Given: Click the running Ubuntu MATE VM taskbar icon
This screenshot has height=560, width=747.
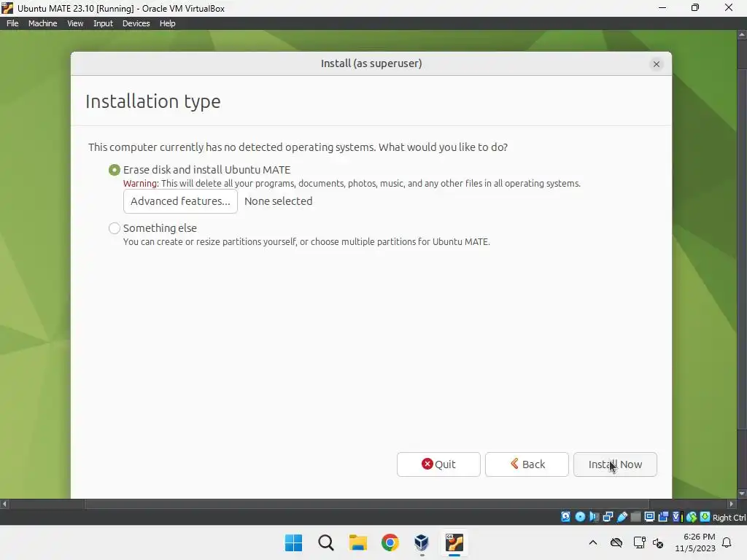Looking at the screenshot, I should [454, 542].
